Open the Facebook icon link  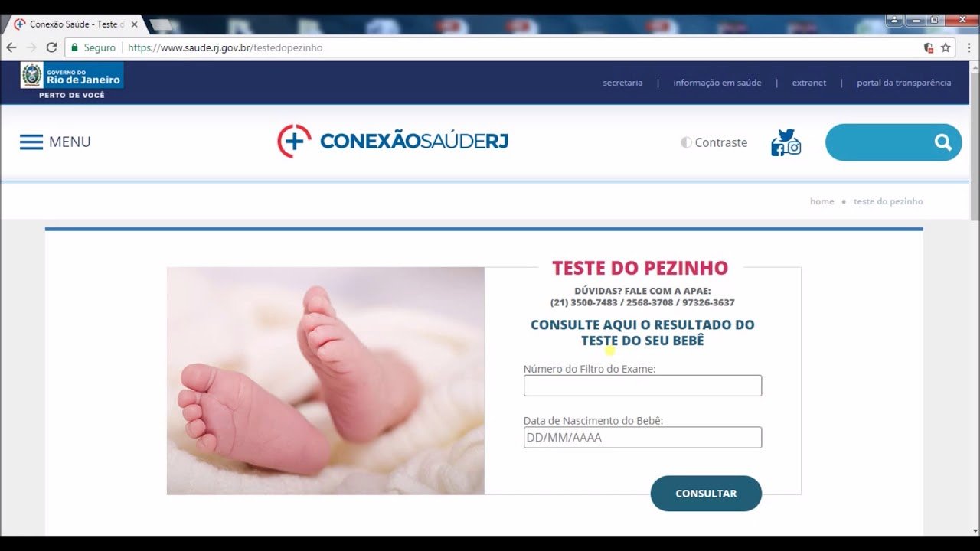click(x=778, y=148)
